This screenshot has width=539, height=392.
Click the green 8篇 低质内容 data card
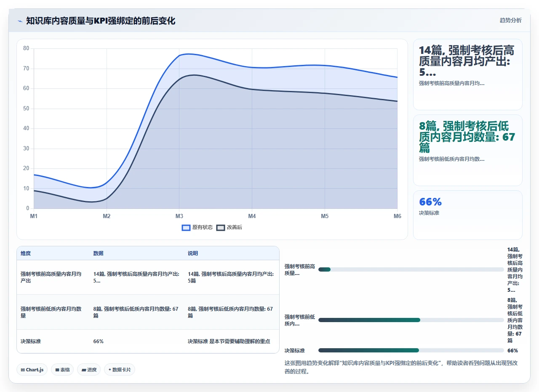click(468, 150)
